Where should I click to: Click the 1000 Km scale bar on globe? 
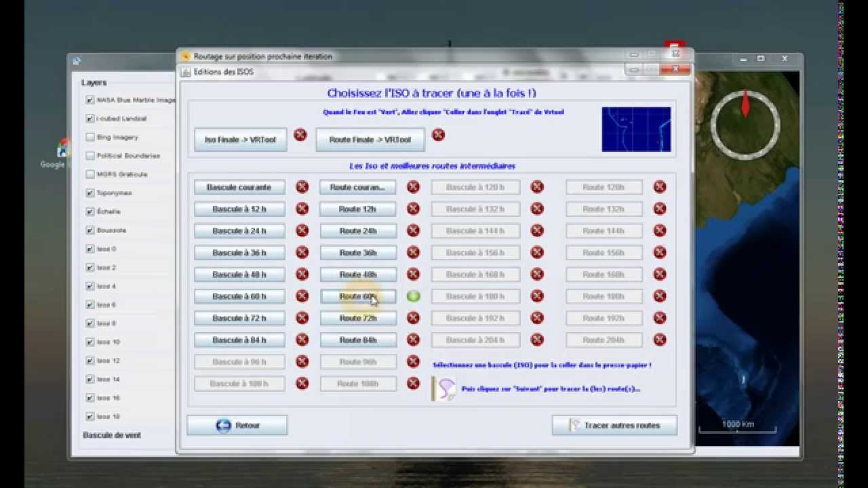pos(739,426)
